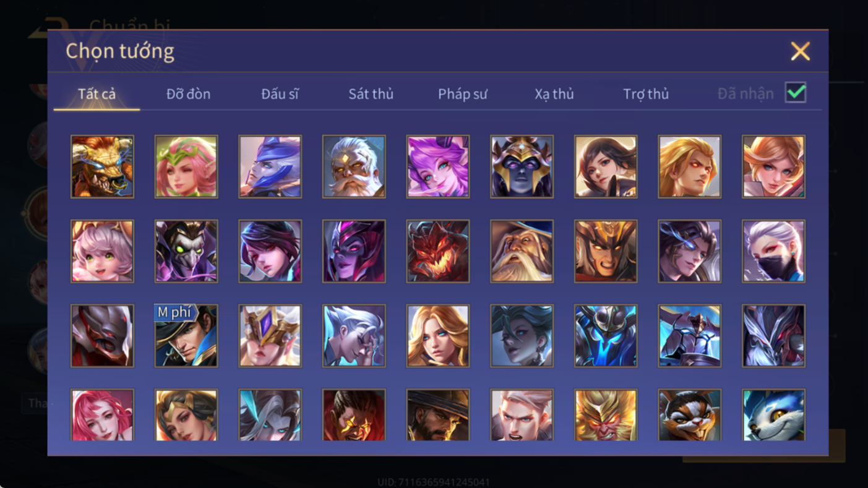Select the plague-doctor masked hero with green eyes
The height and width of the screenshot is (488, 868).
[186, 251]
